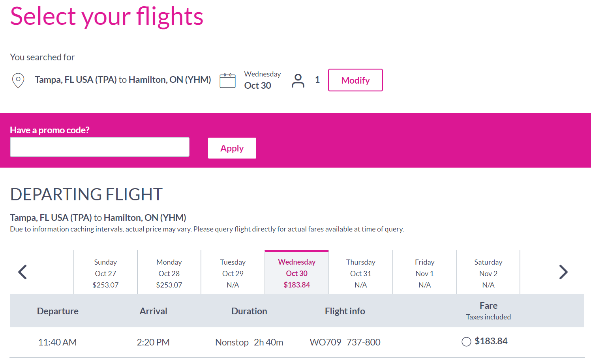Click the right arrow to view later dates
This screenshot has width=591, height=364.
564,272
